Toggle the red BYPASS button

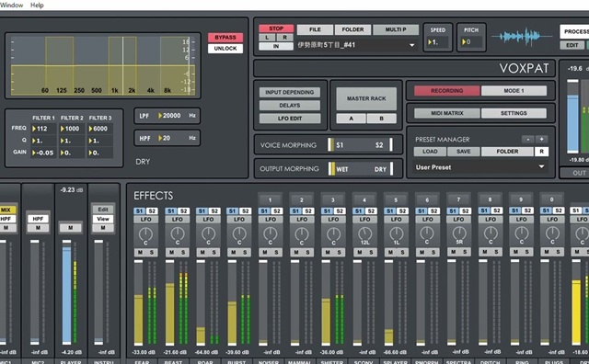[225, 38]
